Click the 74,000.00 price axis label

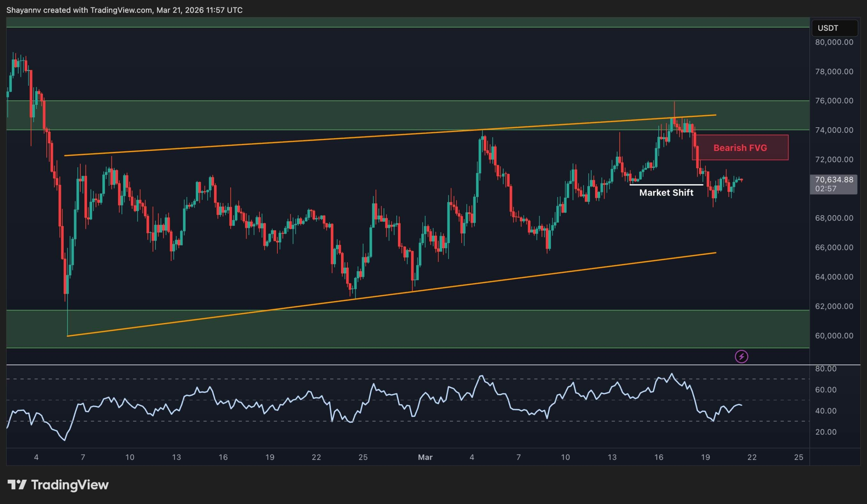coord(834,130)
